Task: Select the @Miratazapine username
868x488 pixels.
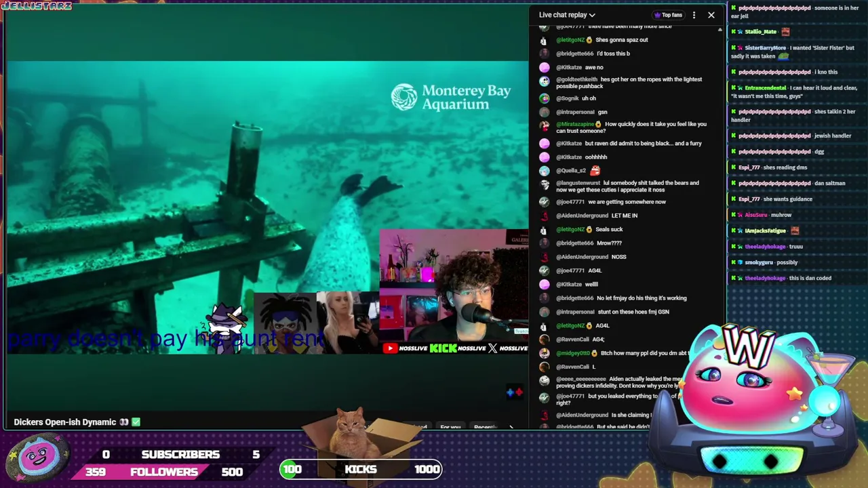Action: [x=575, y=124]
